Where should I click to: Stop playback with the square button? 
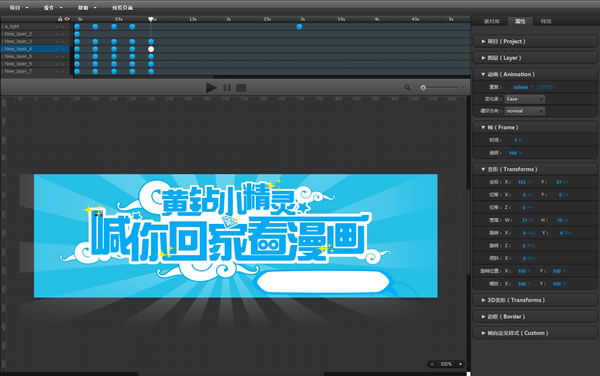[x=241, y=88]
